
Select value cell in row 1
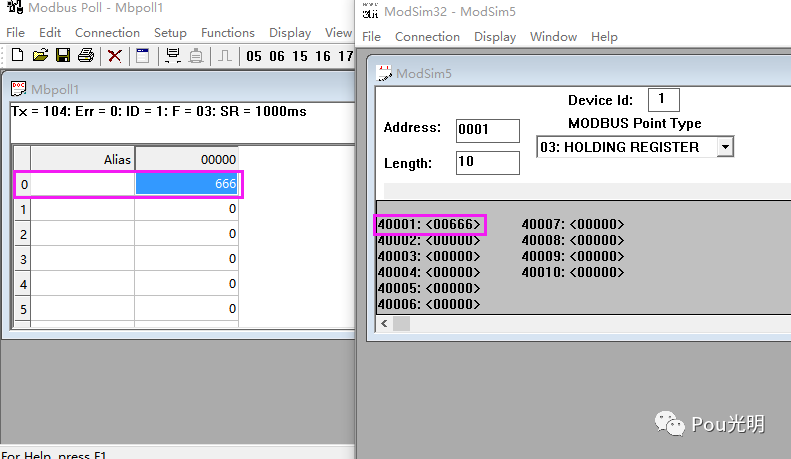click(x=187, y=209)
